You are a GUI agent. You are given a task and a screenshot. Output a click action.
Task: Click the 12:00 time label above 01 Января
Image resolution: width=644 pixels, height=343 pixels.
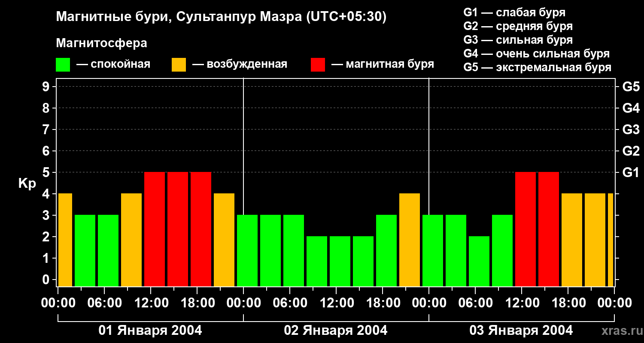pyautogui.click(x=151, y=303)
